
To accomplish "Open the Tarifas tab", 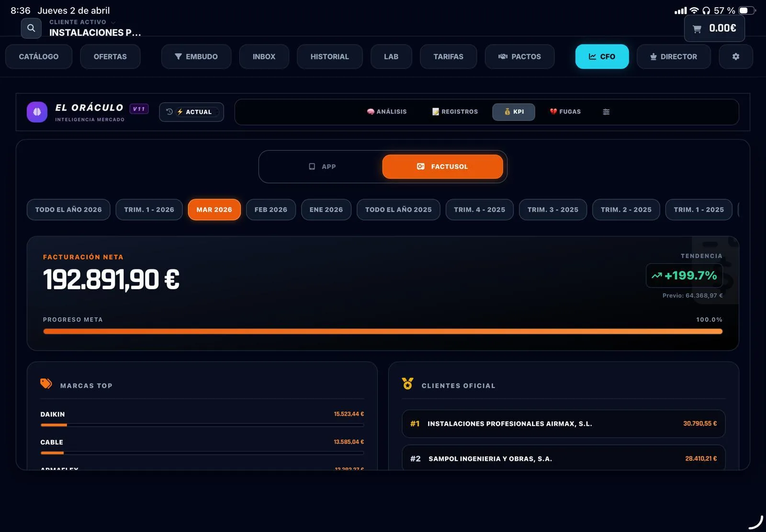I will pyautogui.click(x=448, y=57).
